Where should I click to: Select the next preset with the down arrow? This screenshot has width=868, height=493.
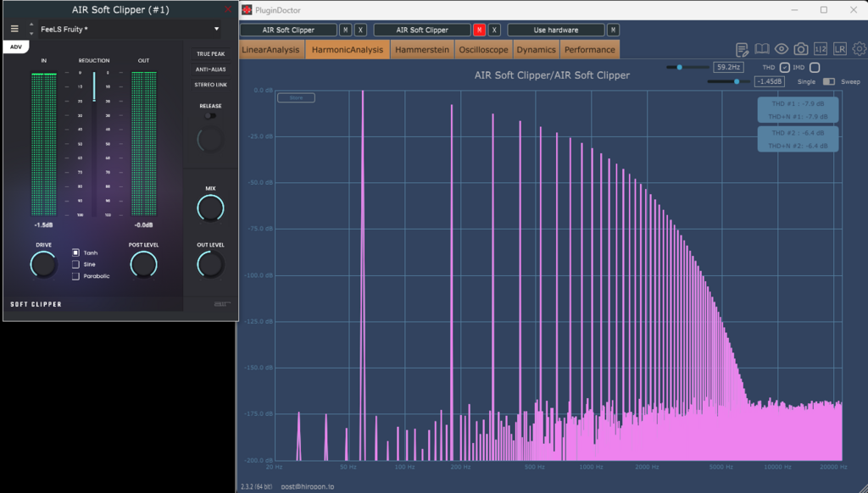point(31,33)
